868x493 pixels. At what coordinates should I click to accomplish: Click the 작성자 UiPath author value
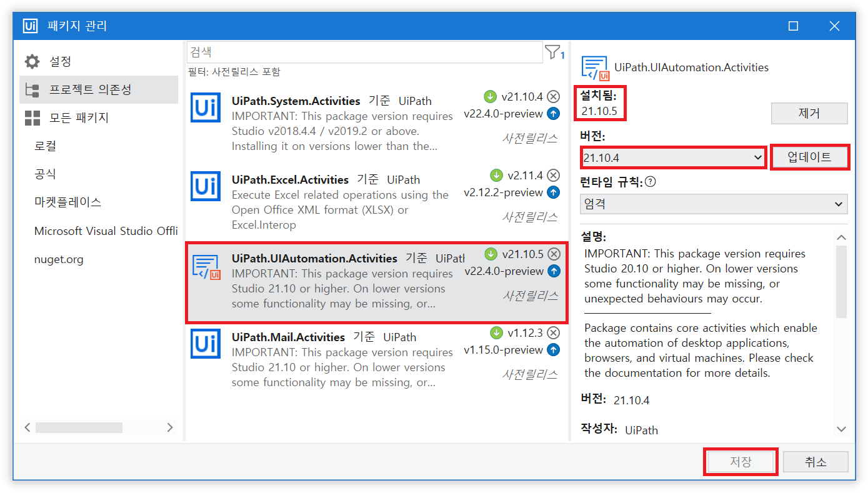coord(641,430)
